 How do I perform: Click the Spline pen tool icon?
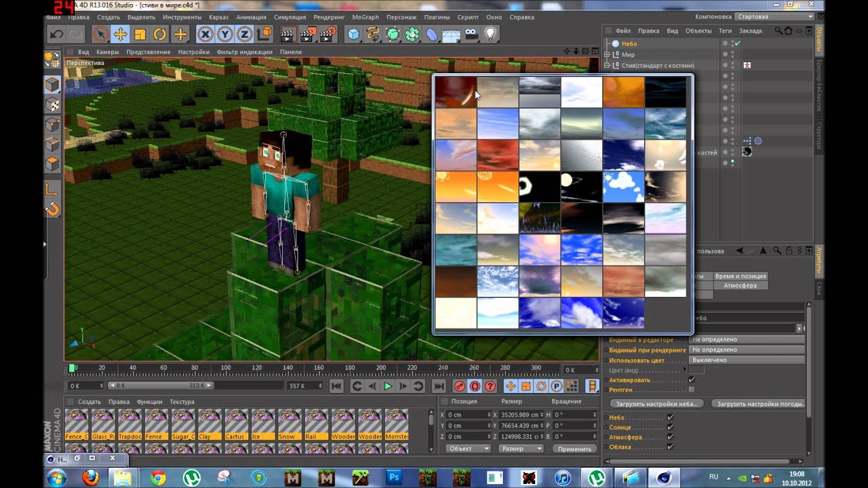pos(373,34)
